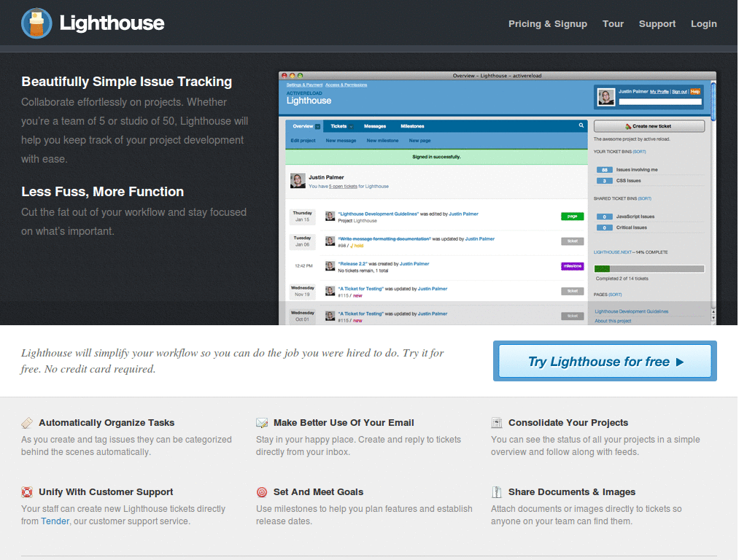Screen dimensions: 747x560
Task: Click the building icon beside Consolidate Your Projects
Action: pyautogui.click(x=496, y=422)
